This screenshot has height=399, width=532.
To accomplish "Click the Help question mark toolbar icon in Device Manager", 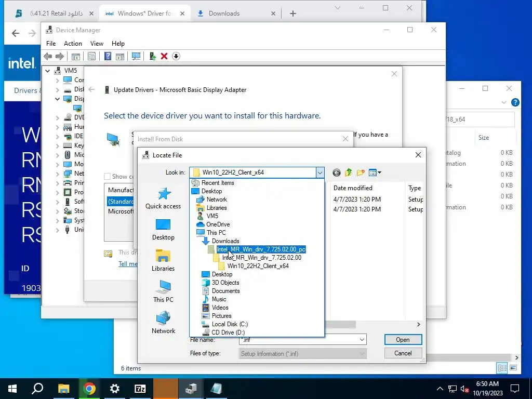I will pyautogui.click(x=108, y=56).
